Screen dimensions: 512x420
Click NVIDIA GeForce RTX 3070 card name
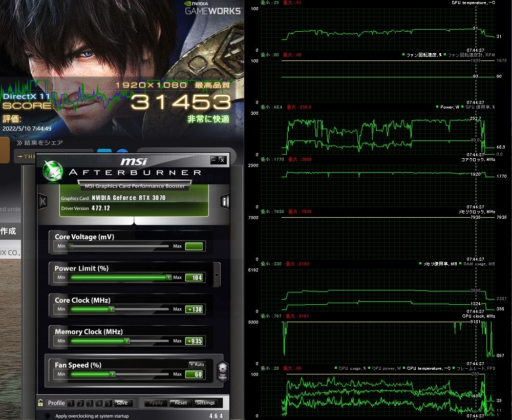click(129, 198)
